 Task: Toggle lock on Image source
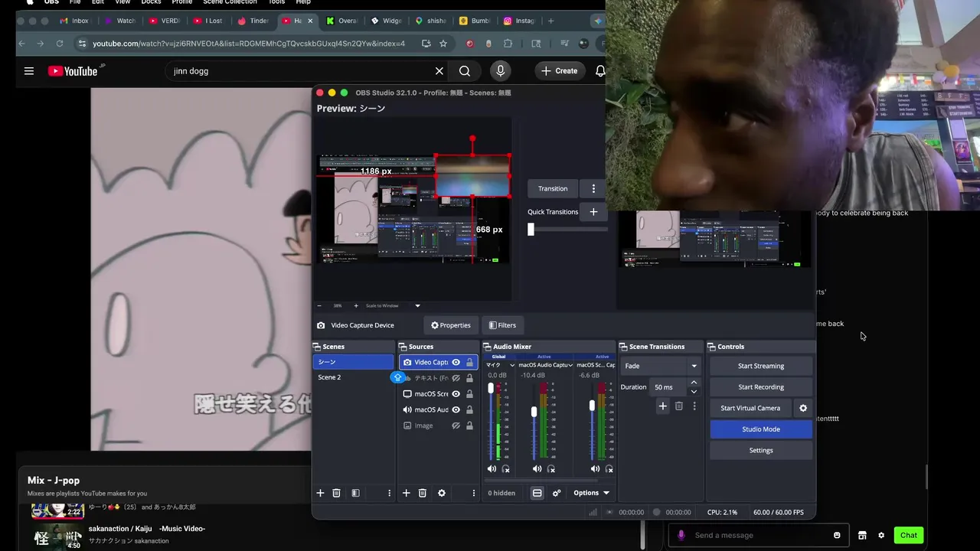tap(469, 425)
